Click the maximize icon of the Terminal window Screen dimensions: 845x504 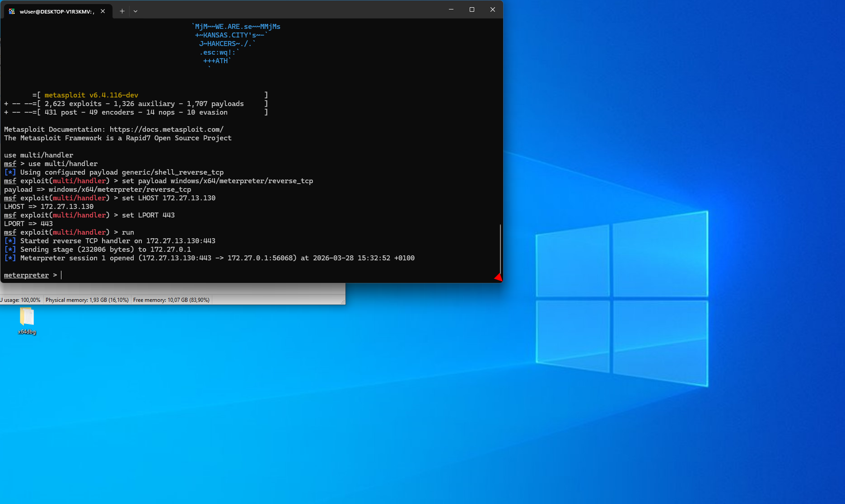[x=472, y=9]
